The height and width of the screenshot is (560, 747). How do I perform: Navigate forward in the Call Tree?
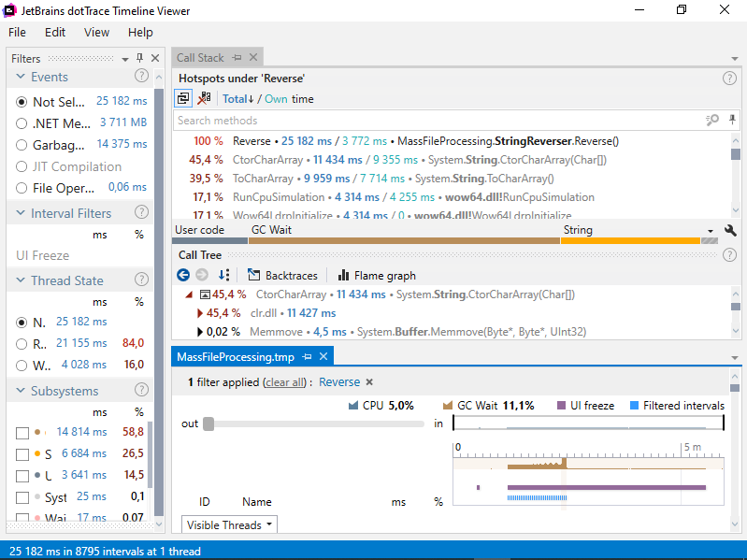pos(202,275)
